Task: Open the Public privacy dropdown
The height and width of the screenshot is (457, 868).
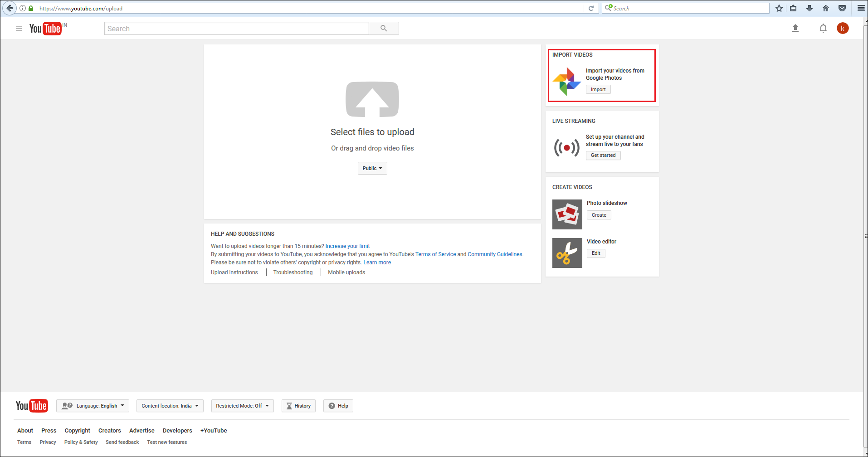Action: pos(372,168)
